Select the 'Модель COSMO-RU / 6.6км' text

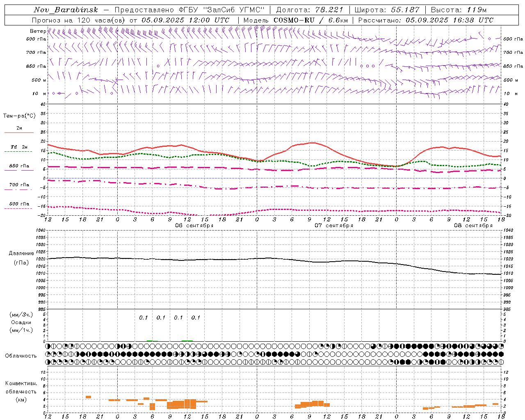click(296, 20)
